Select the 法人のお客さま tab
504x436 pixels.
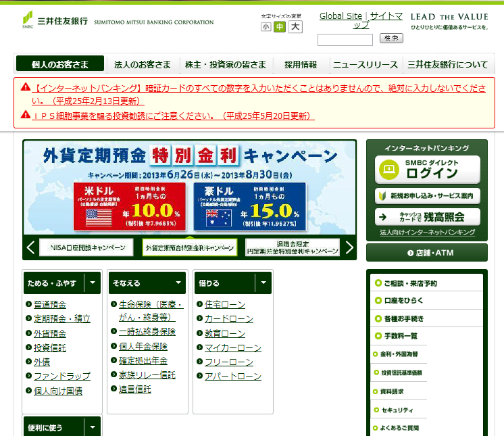tap(142, 64)
